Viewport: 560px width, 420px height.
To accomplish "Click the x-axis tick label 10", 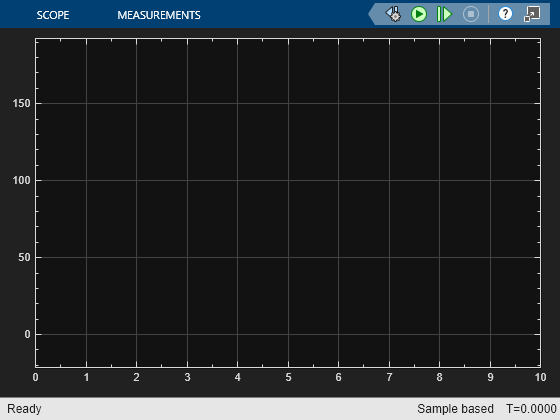I will (x=540, y=378).
